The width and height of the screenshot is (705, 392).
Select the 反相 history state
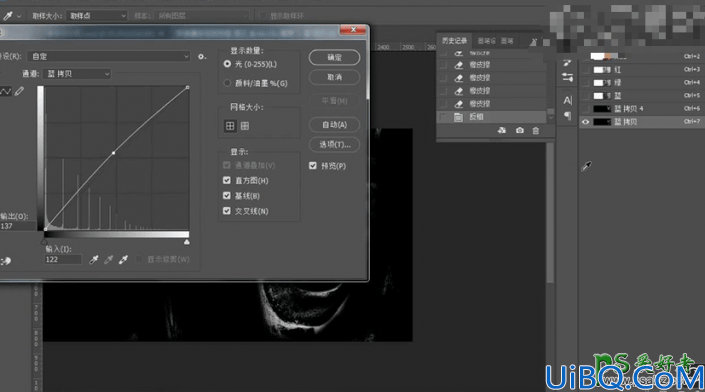(492, 117)
